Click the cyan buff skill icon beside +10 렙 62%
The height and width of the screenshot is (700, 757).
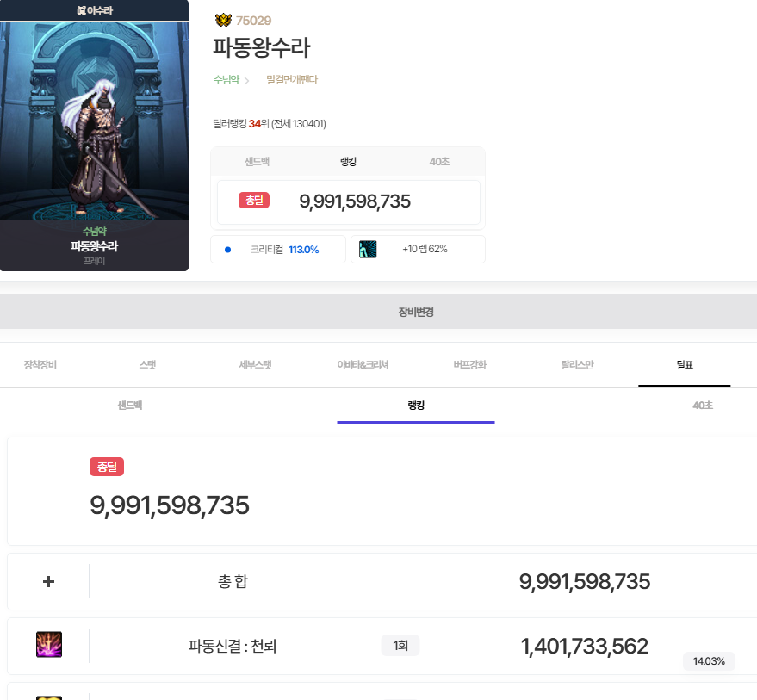(x=368, y=249)
